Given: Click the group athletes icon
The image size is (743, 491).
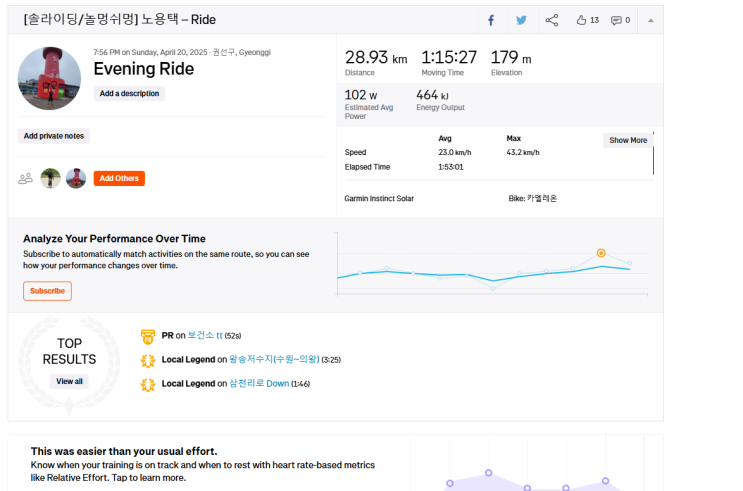Looking at the screenshot, I should (26, 178).
